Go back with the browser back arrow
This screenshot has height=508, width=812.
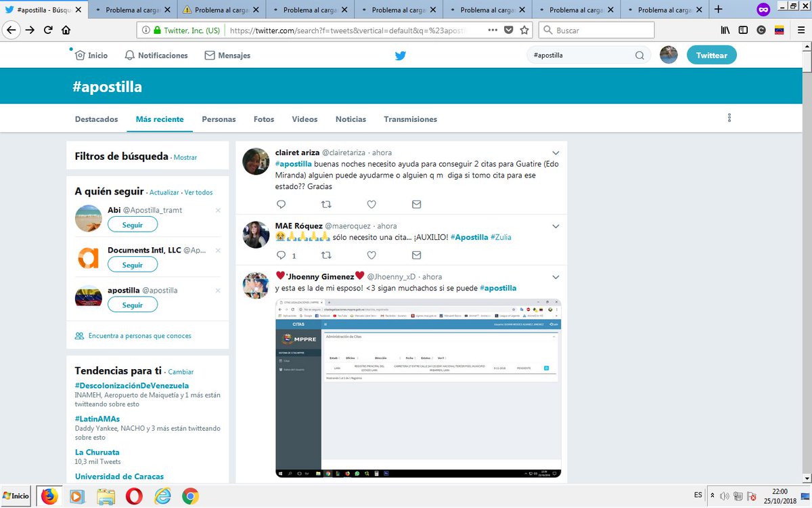(11, 30)
